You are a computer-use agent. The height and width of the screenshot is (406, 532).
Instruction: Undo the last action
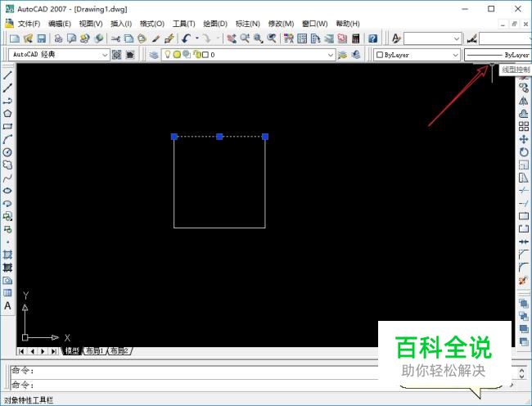point(186,38)
